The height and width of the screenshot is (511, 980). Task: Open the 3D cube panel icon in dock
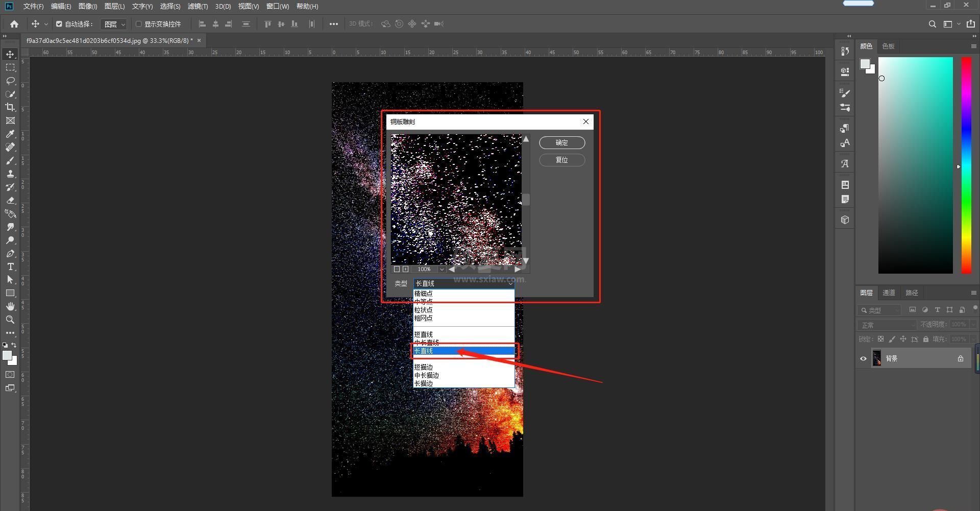845,220
